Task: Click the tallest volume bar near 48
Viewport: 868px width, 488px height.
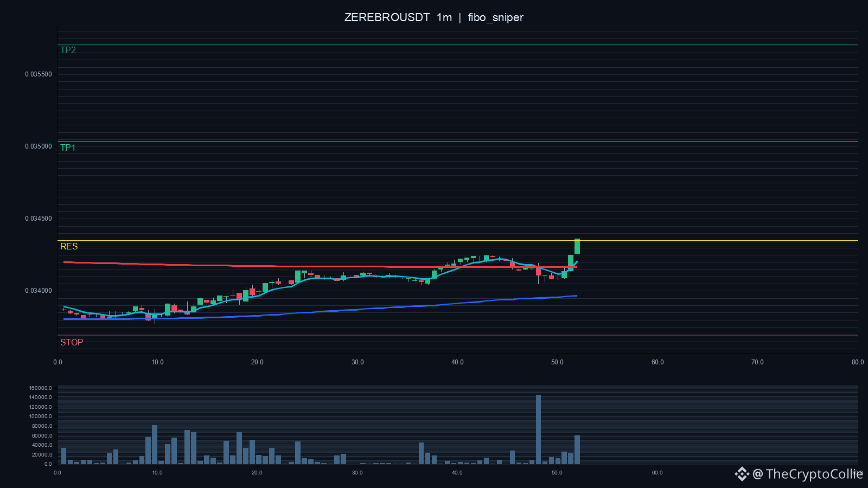Action: 538,429
